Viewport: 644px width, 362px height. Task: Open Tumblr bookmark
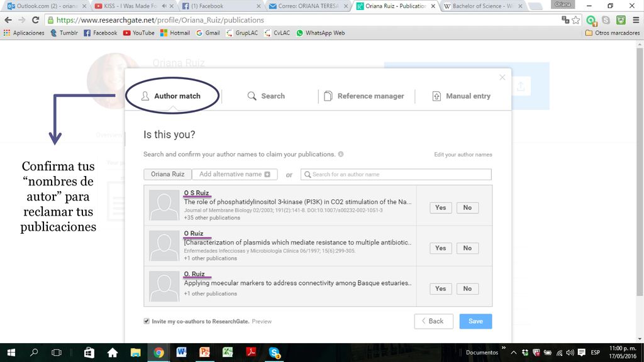tap(64, 33)
